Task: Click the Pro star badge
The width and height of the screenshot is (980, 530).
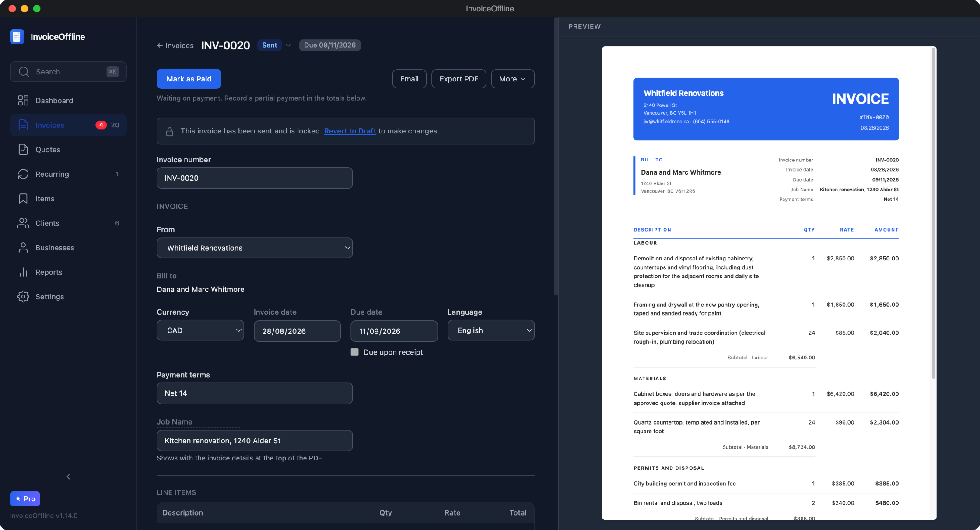Action: click(25, 499)
